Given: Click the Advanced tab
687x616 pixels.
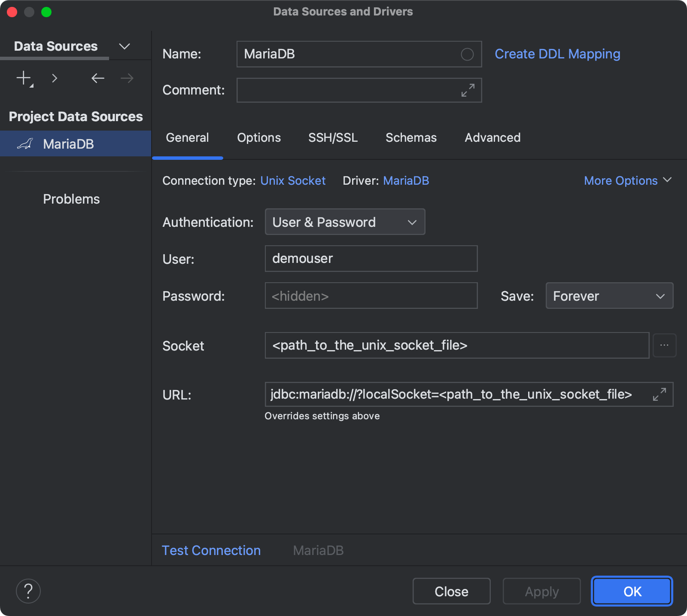Looking at the screenshot, I should pyautogui.click(x=492, y=137).
